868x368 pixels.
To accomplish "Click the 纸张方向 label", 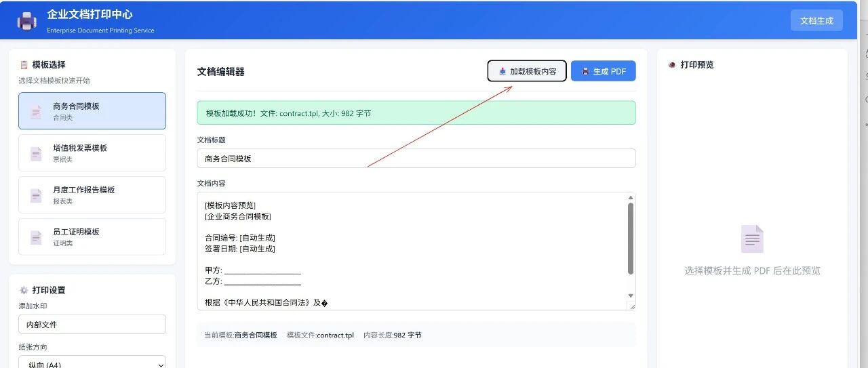I will pos(33,347).
